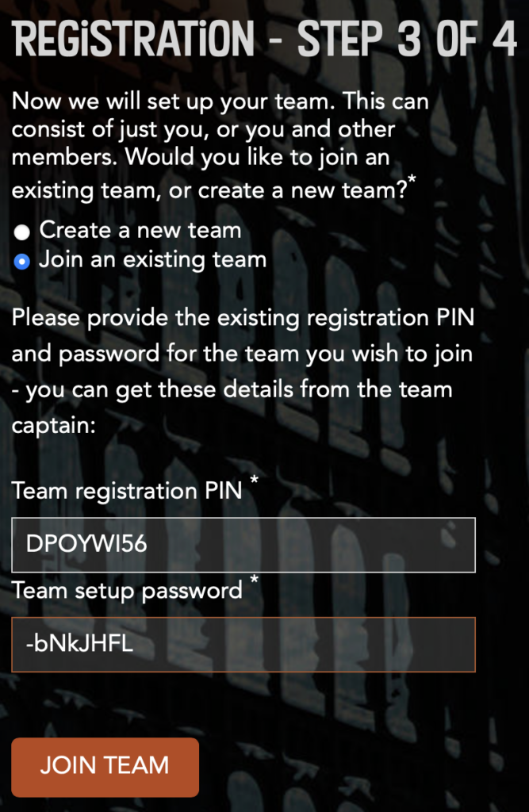Click the asterisk after the create a new team question
The height and width of the screenshot is (812, 529).
412,180
